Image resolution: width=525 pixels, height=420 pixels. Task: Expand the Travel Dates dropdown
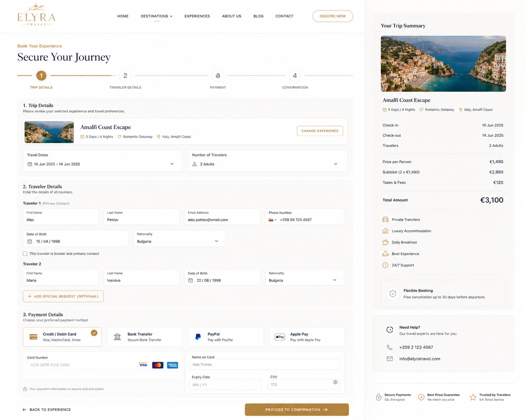click(x=172, y=164)
